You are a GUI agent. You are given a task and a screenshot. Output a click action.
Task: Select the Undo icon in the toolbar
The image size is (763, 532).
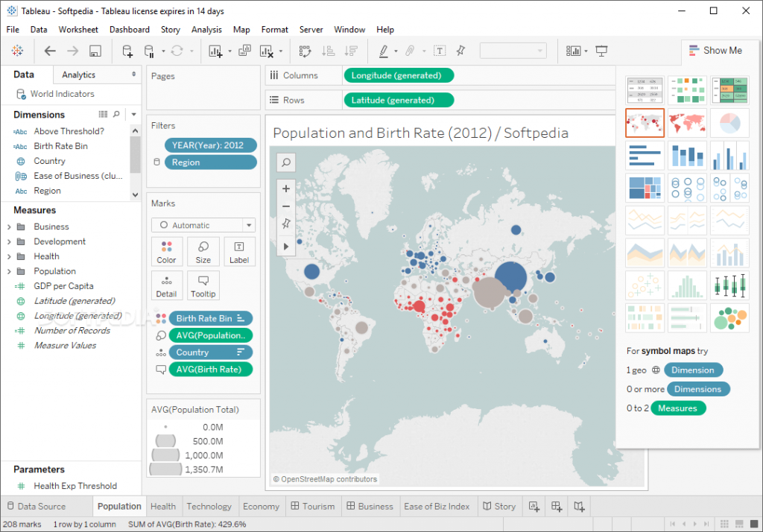(x=49, y=51)
